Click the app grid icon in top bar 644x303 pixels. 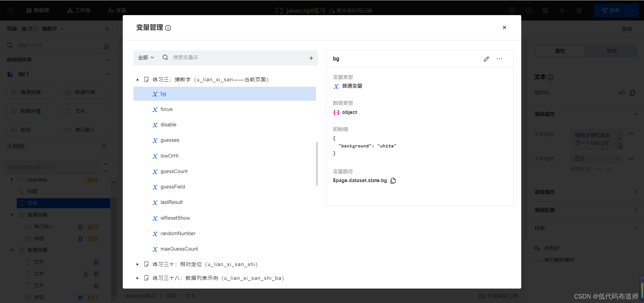pyautogui.click(x=10, y=10)
